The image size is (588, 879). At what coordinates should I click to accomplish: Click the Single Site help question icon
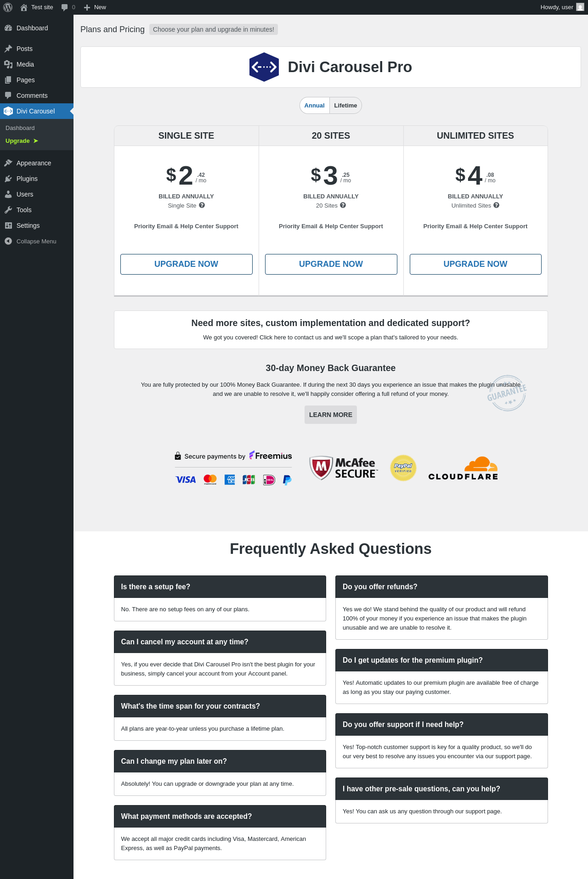pos(202,205)
